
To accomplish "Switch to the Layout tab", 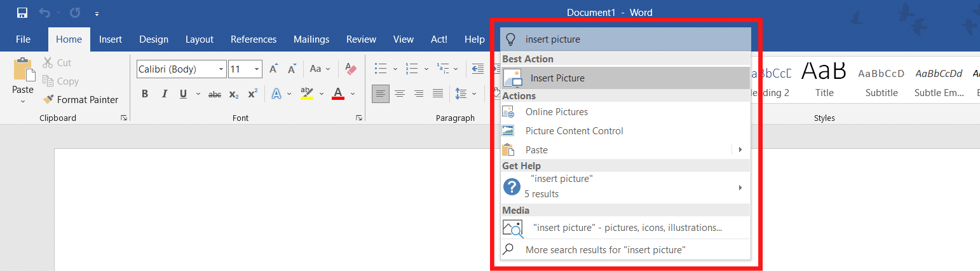I will 200,39.
